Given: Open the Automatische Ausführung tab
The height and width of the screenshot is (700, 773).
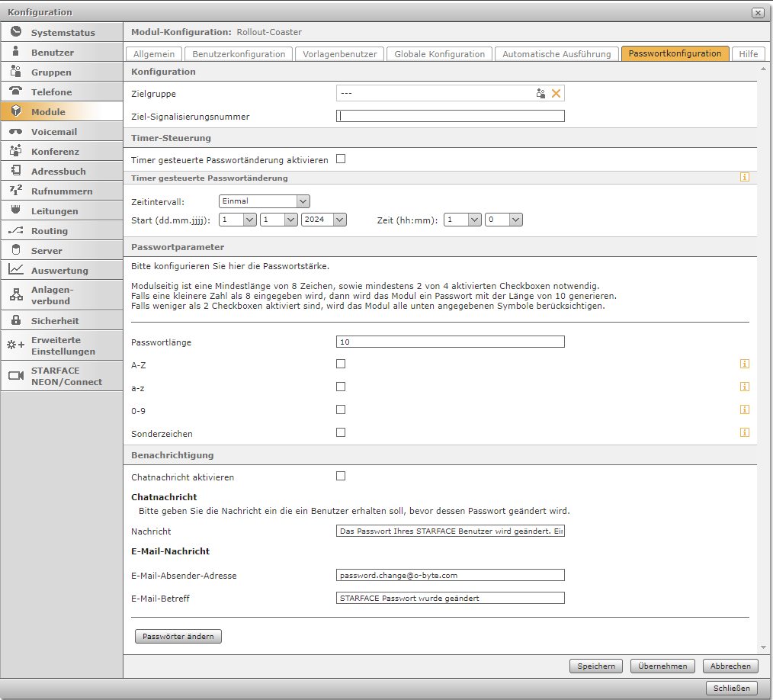Looking at the screenshot, I should (556, 54).
